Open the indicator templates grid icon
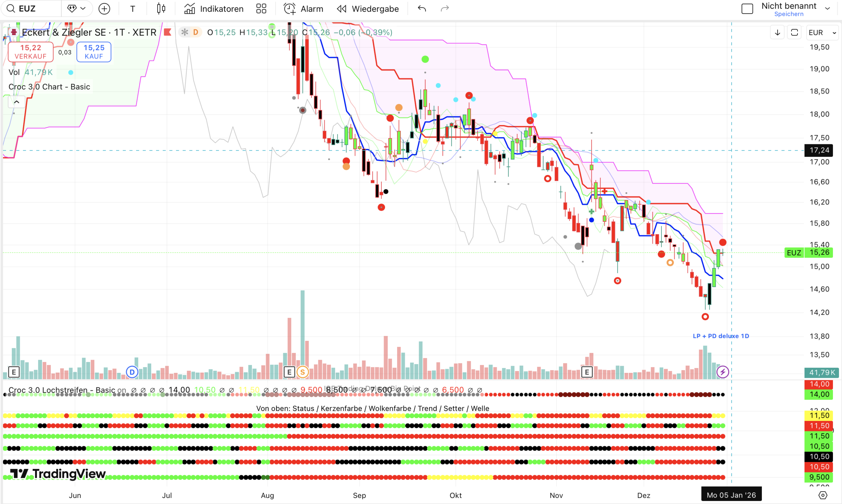Screen dimensions: 842x504 (x=261, y=8)
